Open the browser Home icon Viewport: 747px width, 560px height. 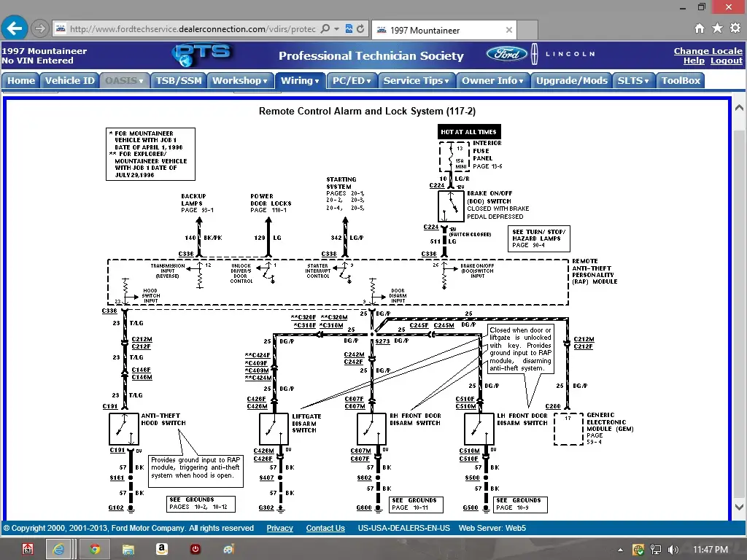pos(699,28)
